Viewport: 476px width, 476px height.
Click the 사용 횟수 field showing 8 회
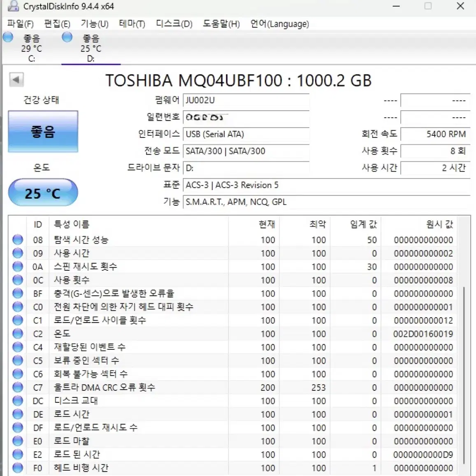coord(436,151)
